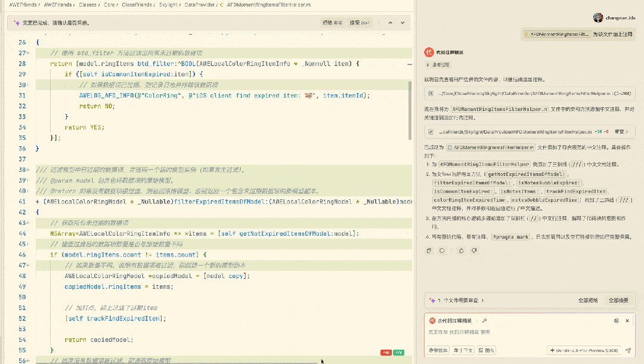This screenshot has height=364, width=644.
Task: Close the chat input agent with X
Action: coord(628,320)
